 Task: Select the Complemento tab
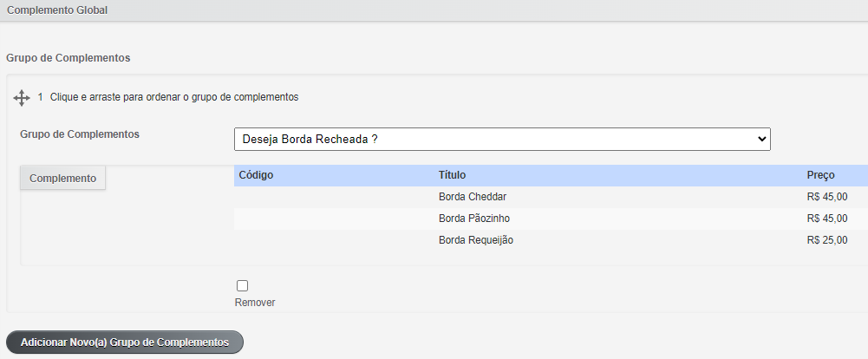[62, 178]
